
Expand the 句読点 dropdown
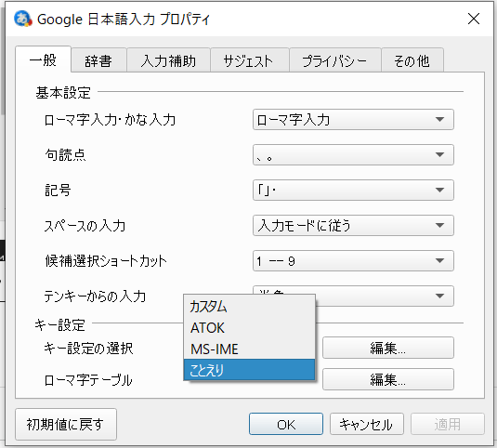pos(353,154)
